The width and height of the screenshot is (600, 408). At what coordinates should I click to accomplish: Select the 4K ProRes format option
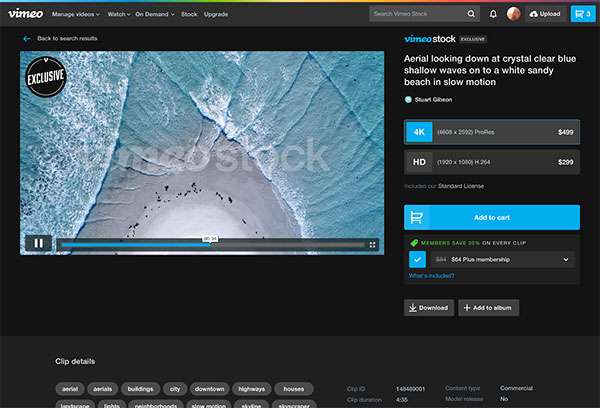(x=491, y=132)
